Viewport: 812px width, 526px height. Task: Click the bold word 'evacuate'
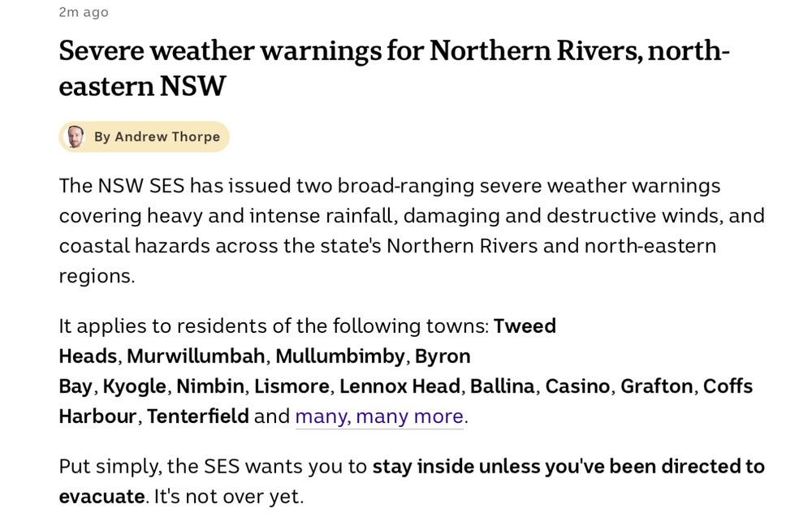coord(101,497)
